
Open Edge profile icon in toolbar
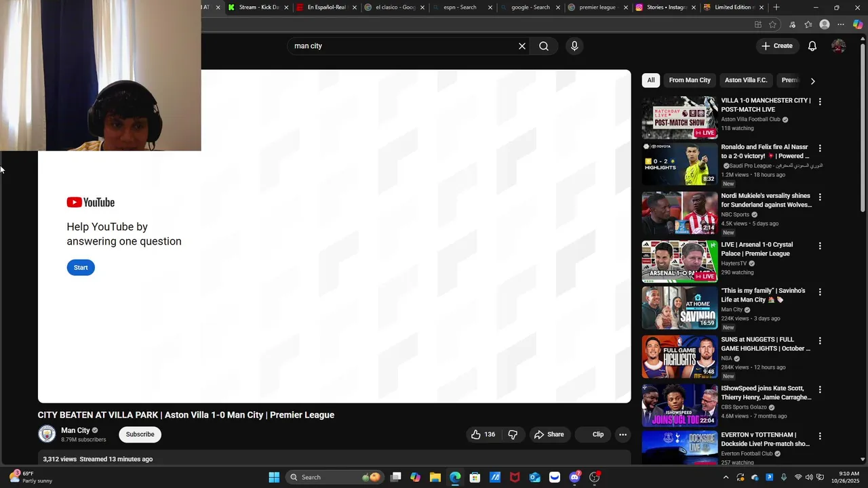825,24
